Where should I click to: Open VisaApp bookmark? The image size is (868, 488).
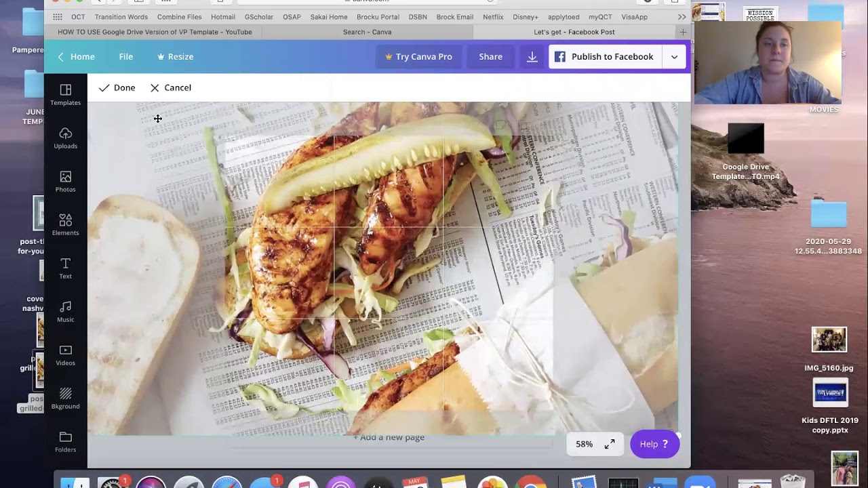pos(634,17)
